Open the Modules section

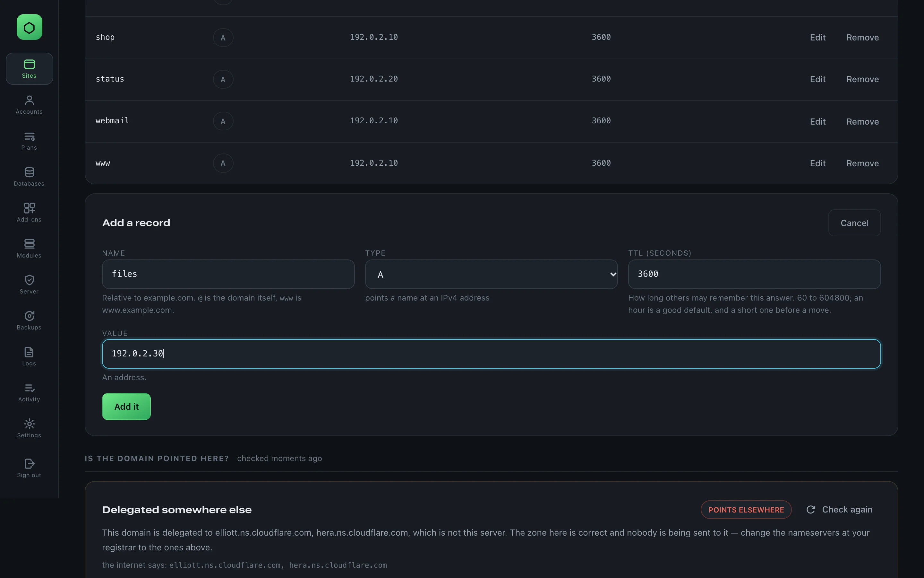point(30,249)
